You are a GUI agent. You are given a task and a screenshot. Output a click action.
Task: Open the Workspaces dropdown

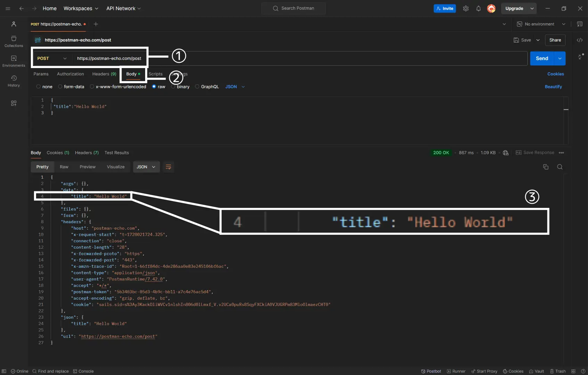click(81, 8)
